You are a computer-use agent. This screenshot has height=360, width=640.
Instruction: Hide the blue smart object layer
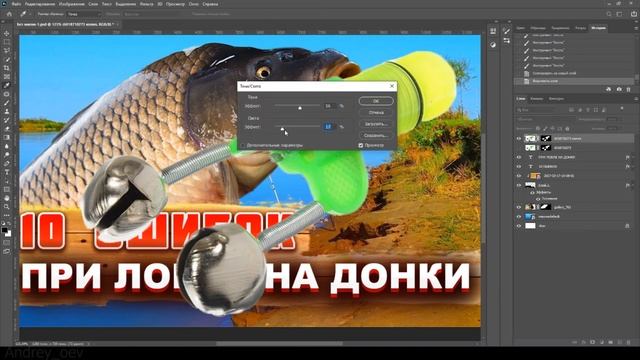(x=519, y=217)
